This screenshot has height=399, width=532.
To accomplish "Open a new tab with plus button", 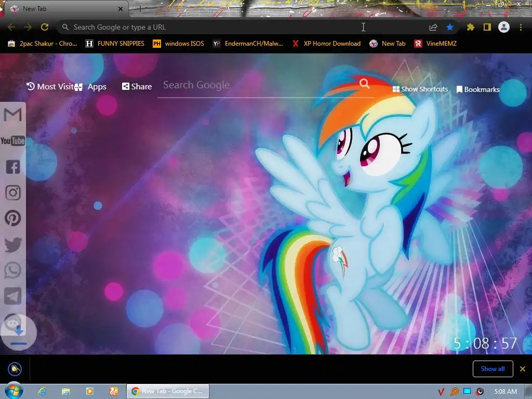I will click(x=139, y=9).
